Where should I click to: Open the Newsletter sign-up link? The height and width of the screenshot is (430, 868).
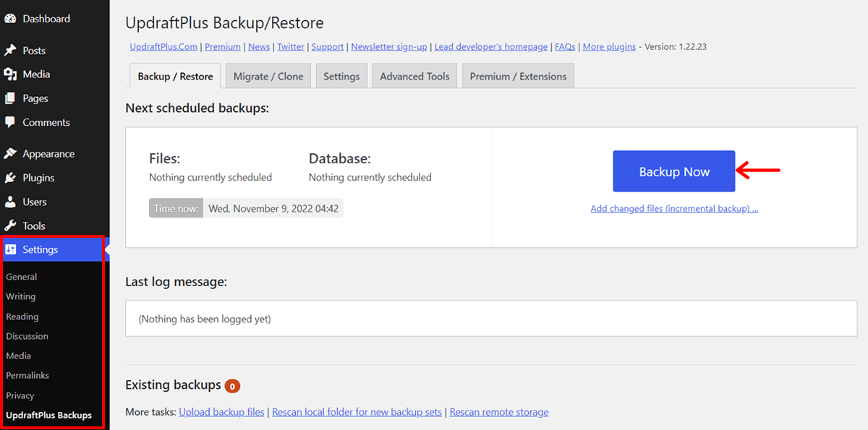[x=389, y=46]
